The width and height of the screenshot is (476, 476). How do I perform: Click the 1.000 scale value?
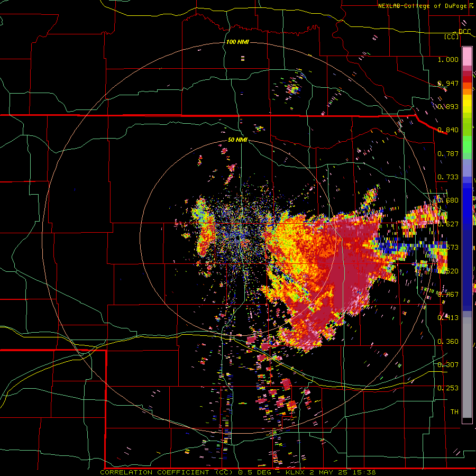(x=448, y=59)
